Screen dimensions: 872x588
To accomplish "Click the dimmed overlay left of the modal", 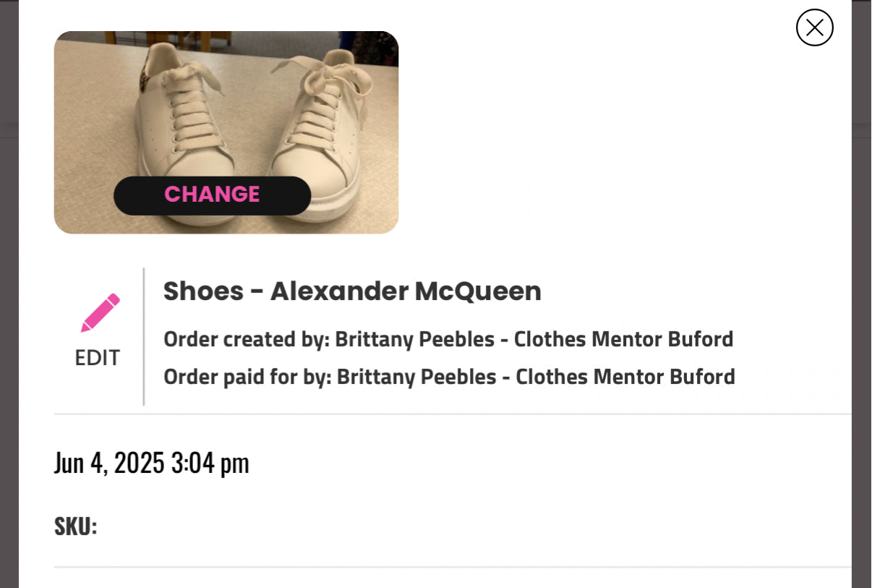I will tap(10, 289).
